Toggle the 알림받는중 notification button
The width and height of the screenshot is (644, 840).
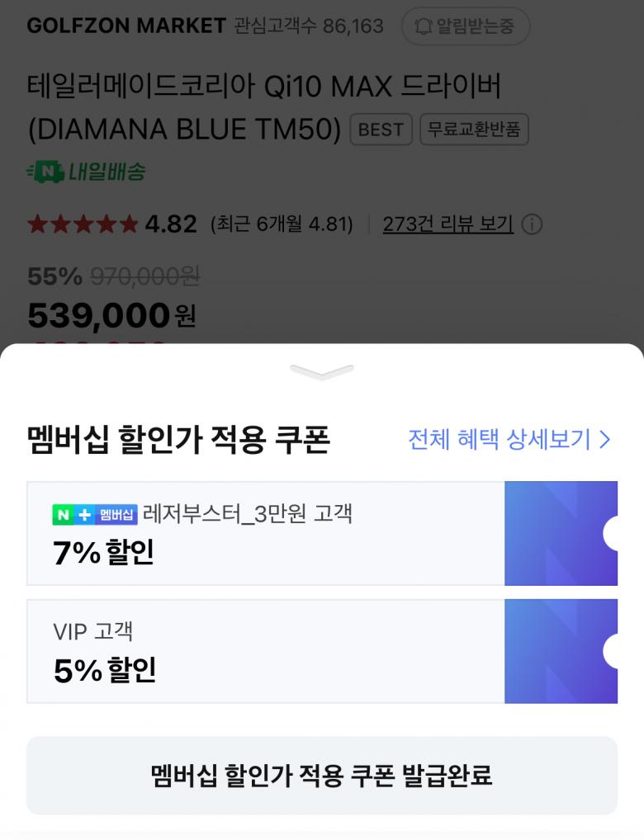pos(466,26)
